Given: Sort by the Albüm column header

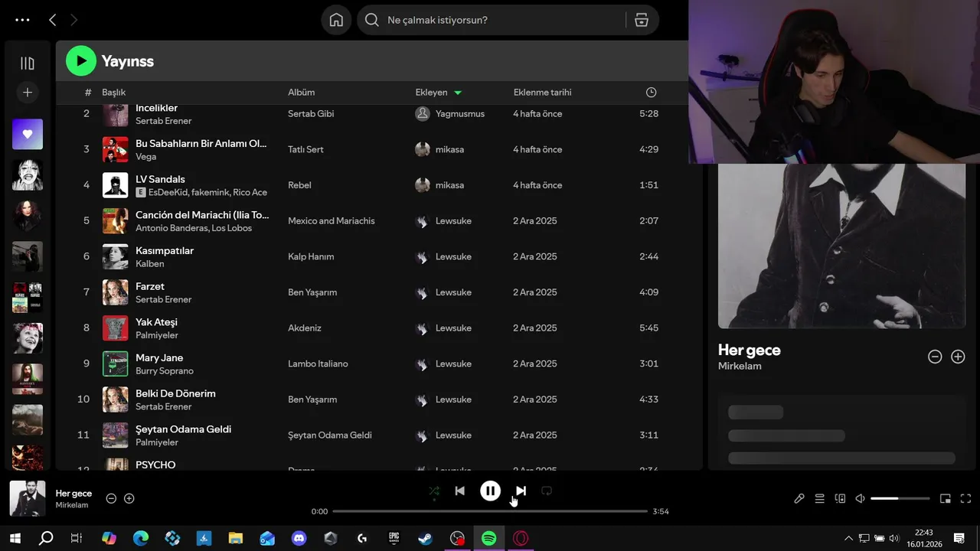Looking at the screenshot, I should (302, 93).
